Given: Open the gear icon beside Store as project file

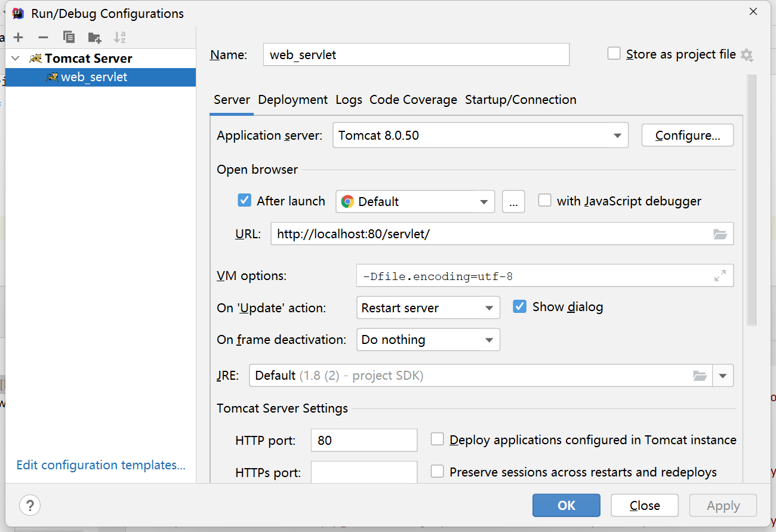Looking at the screenshot, I should tap(747, 55).
